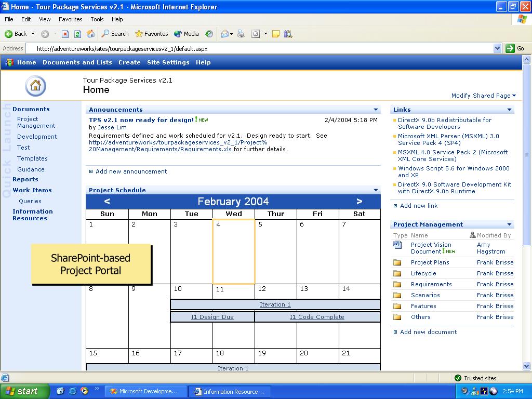Launch Internet Explorer from quick launch
The height and width of the screenshot is (399, 532).
(72, 391)
